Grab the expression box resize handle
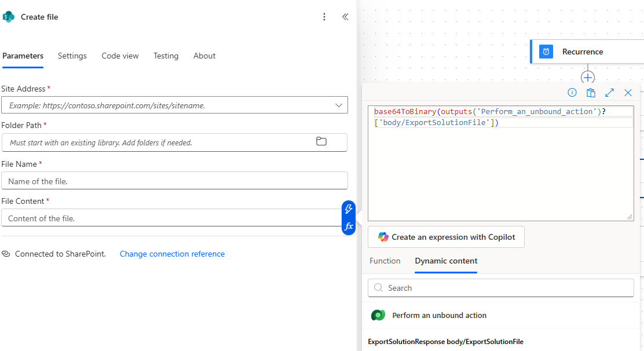 click(630, 217)
